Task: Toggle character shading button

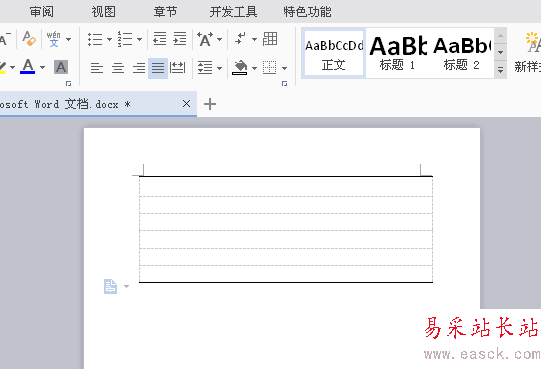Action: tap(61, 67)
